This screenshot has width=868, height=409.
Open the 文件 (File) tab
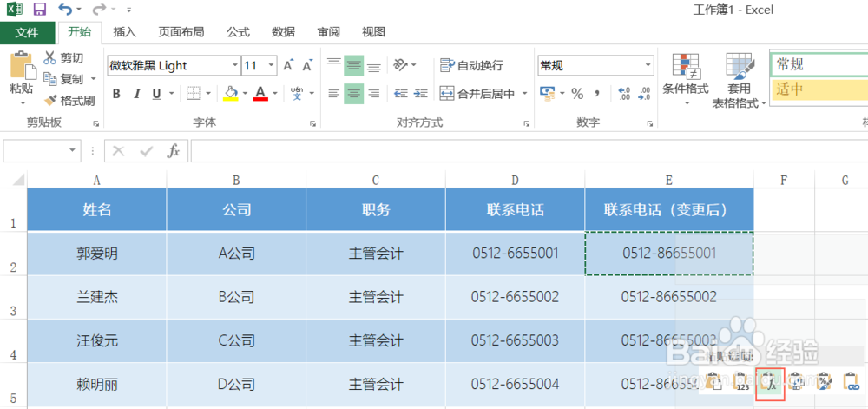coord(27,32)
